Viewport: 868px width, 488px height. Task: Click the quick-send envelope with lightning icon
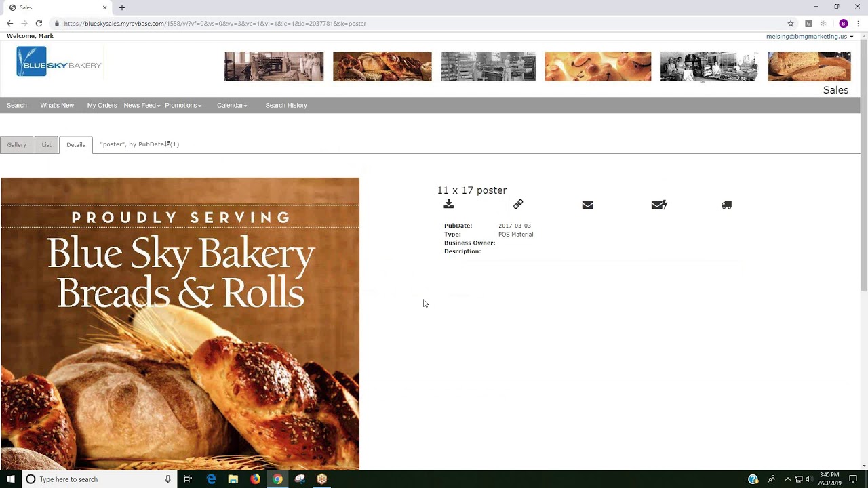tap(659, 205)
